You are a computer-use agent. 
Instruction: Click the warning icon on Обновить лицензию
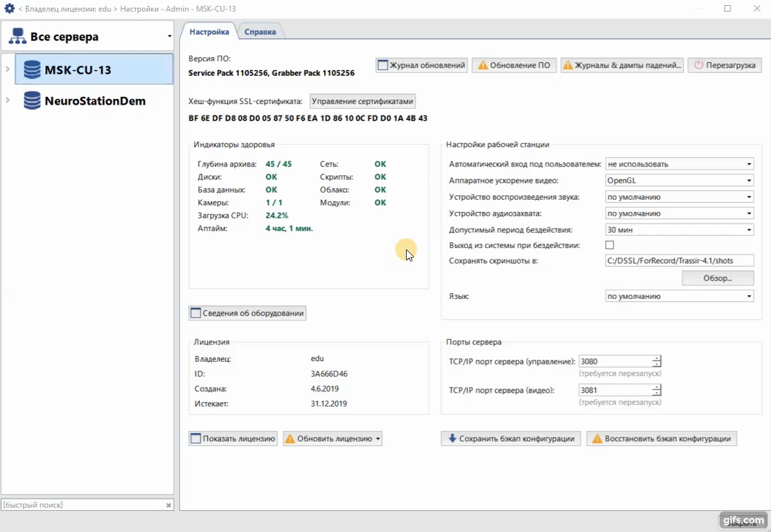pyautogui.click(x=290, y=439)
